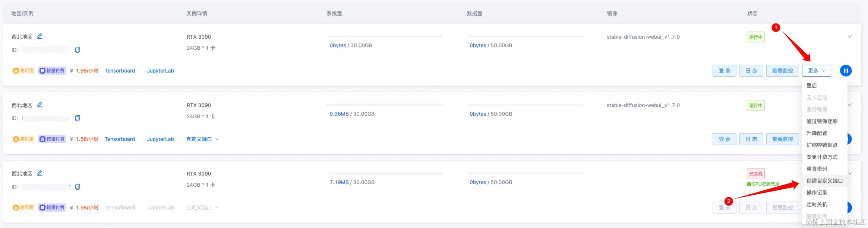The width and height of the screenshot is (868, 228).
Task: Open 操作记录 from the menu
Action: [x=824, y=193]
